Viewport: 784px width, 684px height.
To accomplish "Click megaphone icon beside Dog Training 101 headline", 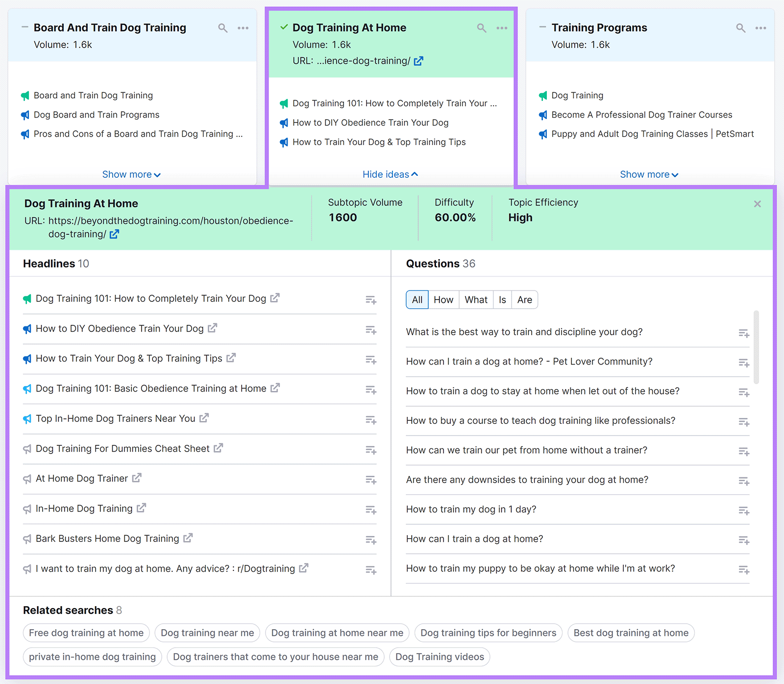I will coord(27,299).
